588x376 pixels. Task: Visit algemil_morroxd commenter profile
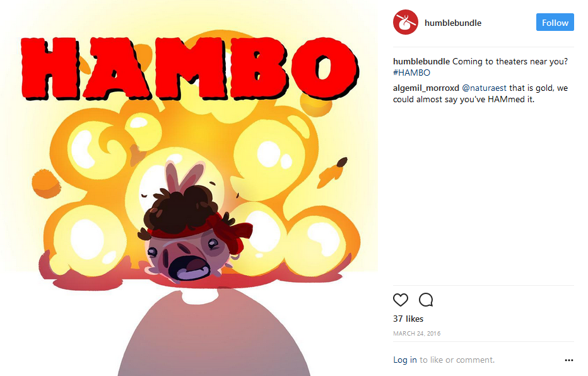pyautogui.click(x=426, y=88)
